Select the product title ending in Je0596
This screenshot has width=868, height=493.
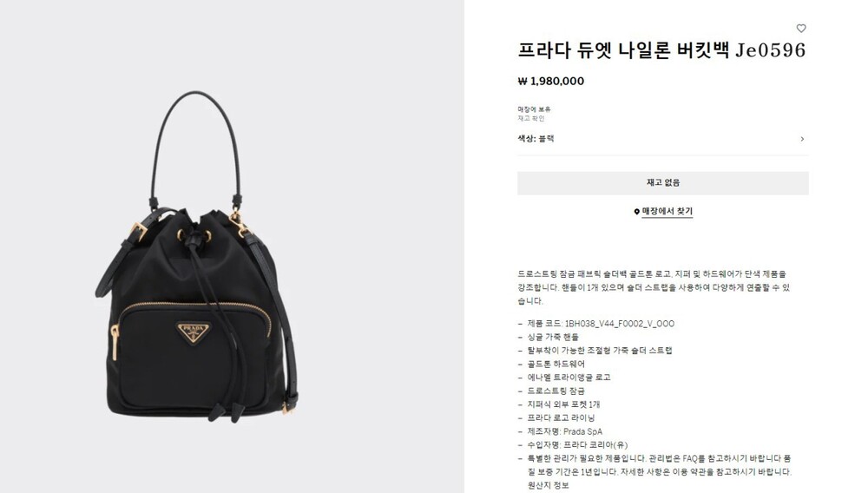pyautogui.click(x=661, y=50)
